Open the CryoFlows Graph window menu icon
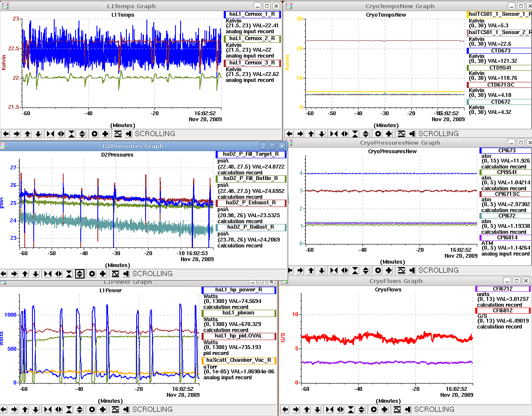532x416 pixels. (x=284, y=281)
